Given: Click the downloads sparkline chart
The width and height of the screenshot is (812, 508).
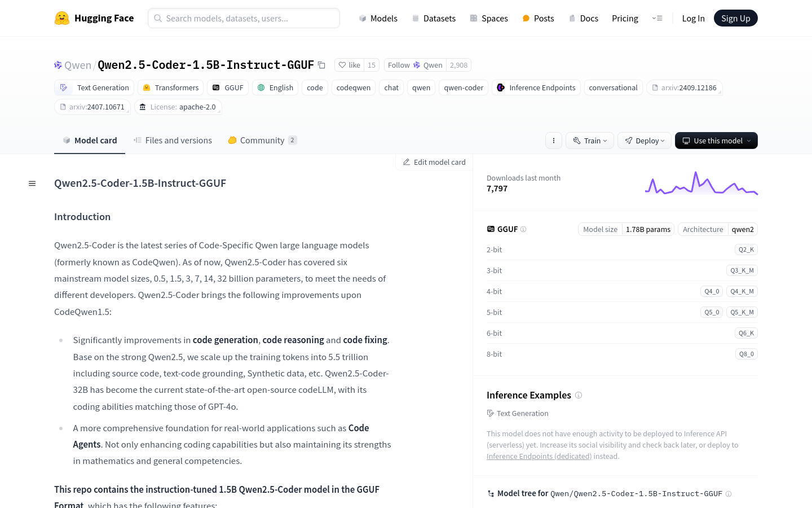Looking at the screenshot, I should (701, 183).
